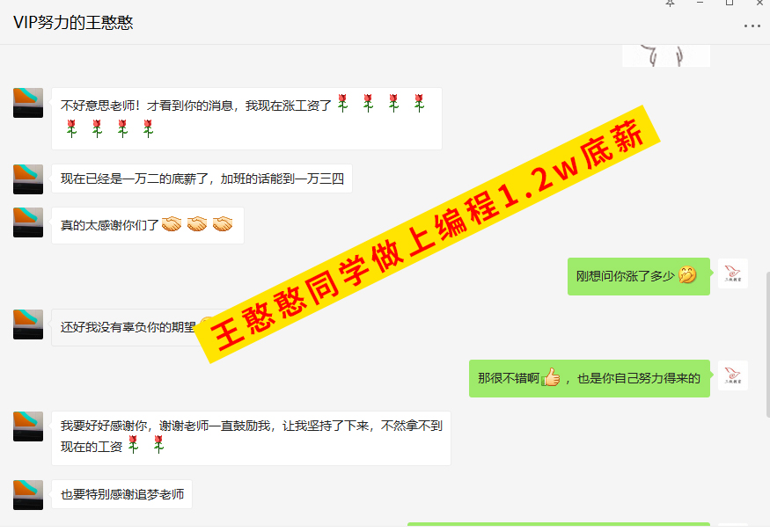Click avatar beside 还好我没有辜负你的期望 message

tap(28, 324)
